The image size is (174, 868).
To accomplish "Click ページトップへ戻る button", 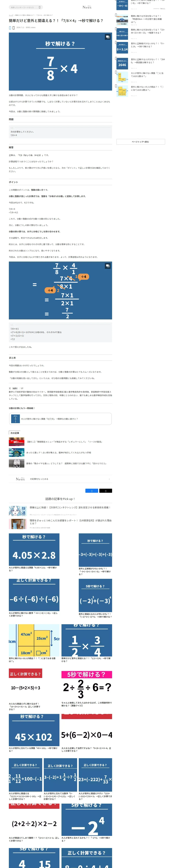I will click(141, 142).
